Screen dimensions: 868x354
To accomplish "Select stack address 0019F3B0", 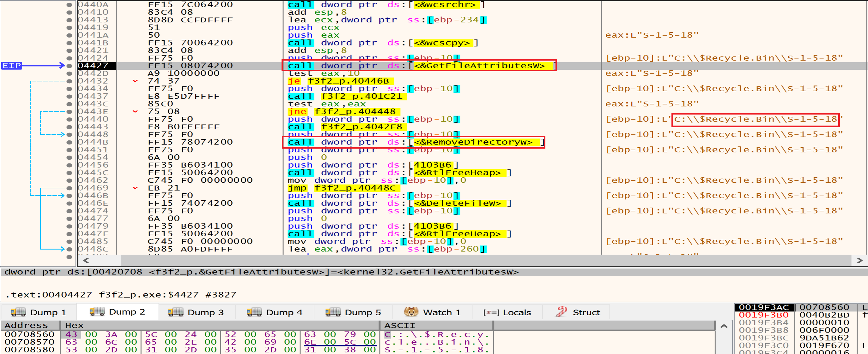I will pyautogui.click(x=763, y=315).
